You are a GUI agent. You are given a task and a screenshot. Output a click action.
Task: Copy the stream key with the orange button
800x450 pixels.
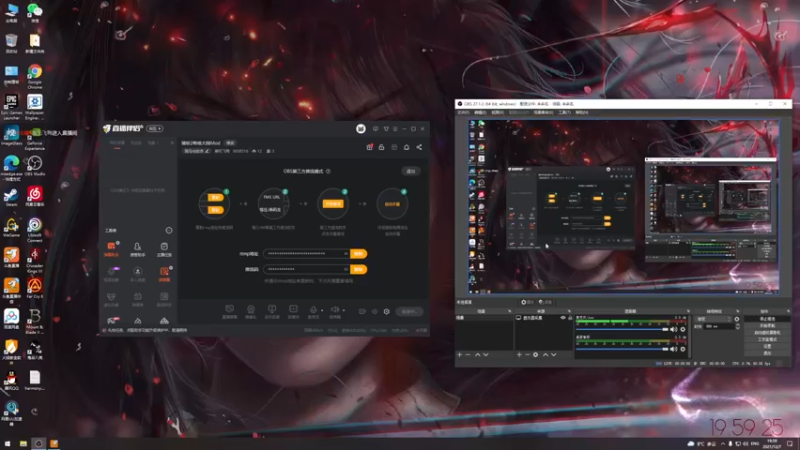pyautogui.click(x=359, y=269)
